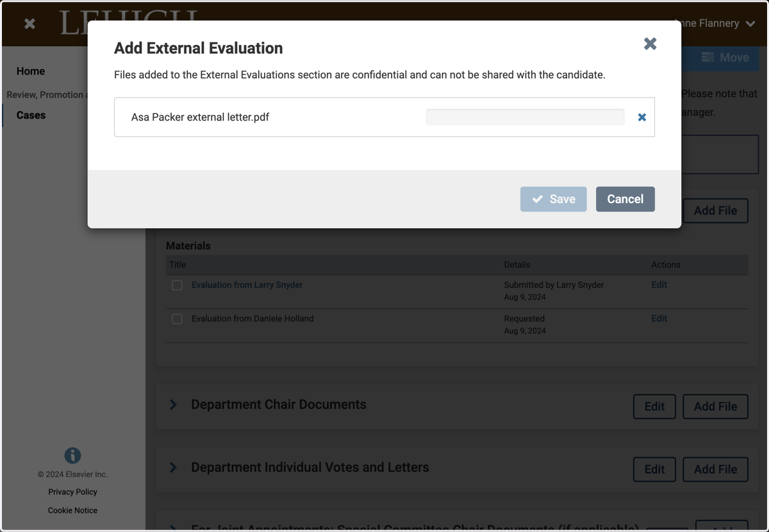Click the Title column header
The image size is (769, 532).
(x=178, y=265)
